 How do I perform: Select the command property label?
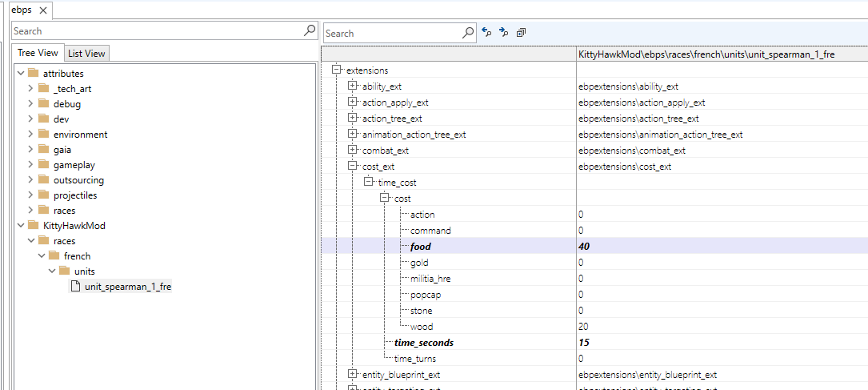[430, 231]
